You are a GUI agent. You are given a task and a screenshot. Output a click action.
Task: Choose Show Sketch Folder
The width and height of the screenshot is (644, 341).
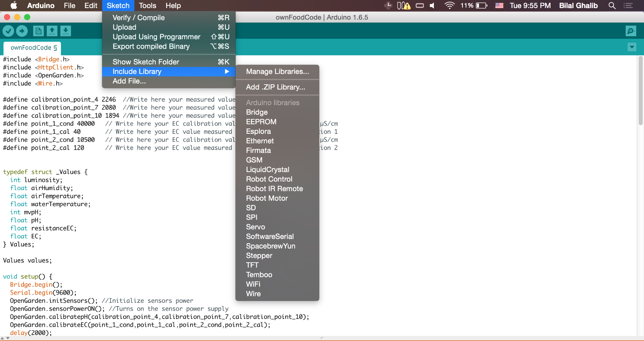(169, 62)
